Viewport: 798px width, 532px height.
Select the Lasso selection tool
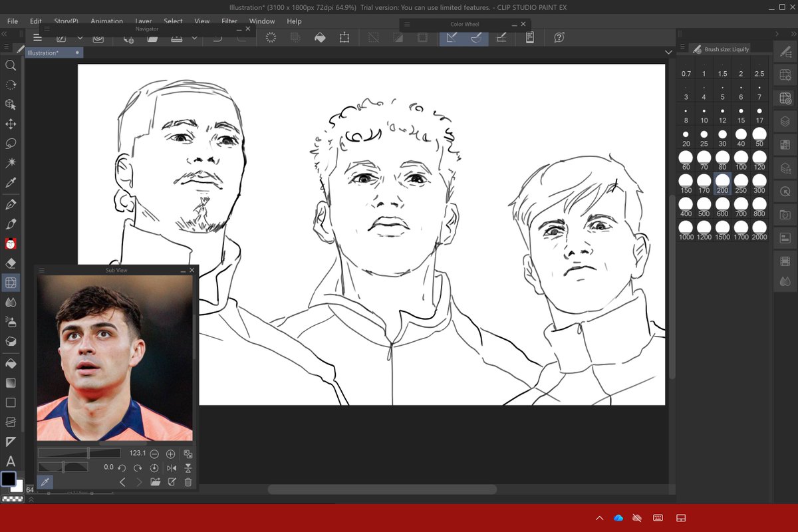11,144
